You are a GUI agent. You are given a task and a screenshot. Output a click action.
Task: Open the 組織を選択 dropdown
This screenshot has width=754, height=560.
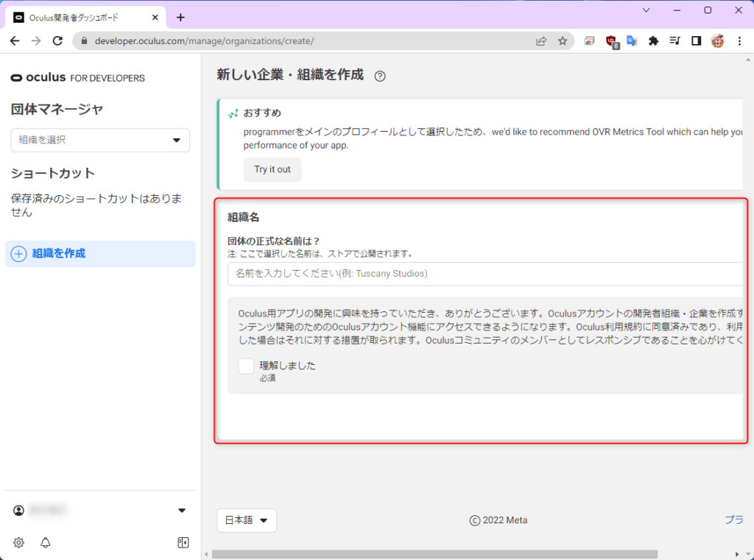coord(100,140)
